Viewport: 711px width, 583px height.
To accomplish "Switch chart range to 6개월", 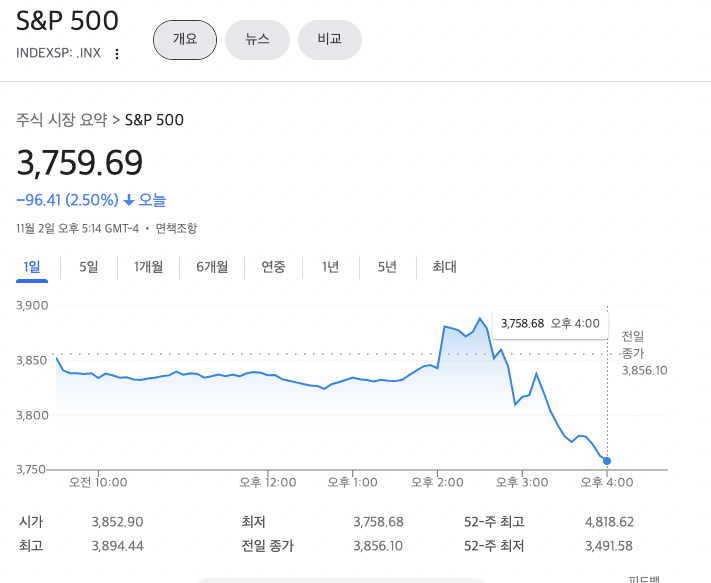I will coord(212,267).
